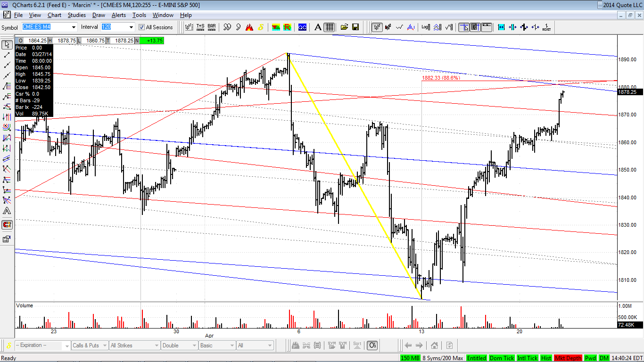Click the home icon in bottom toolbar
The image size is (644, 362).
pos(434,346)
